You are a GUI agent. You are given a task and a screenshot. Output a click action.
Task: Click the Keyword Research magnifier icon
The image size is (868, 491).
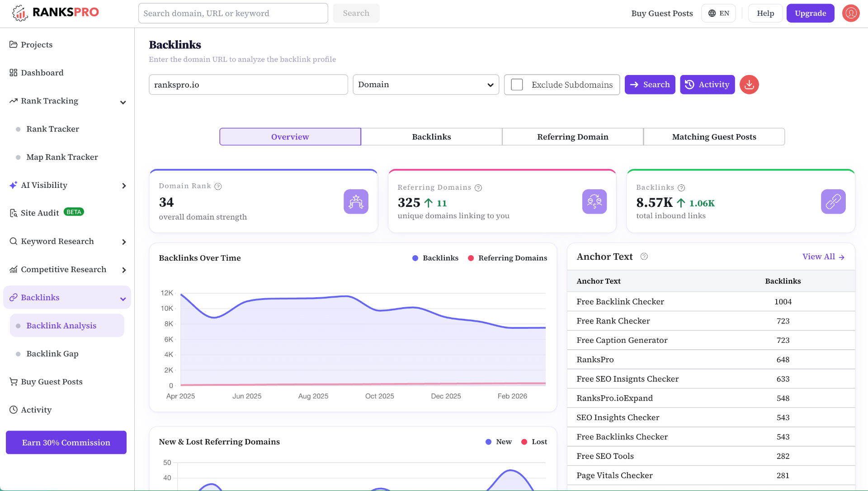click(14, 241)
